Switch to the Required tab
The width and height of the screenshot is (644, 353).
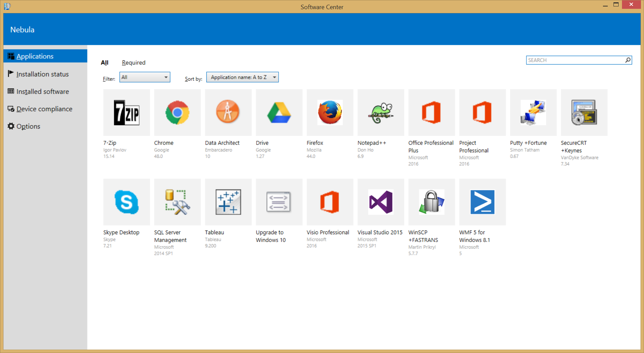pos(134,62)
